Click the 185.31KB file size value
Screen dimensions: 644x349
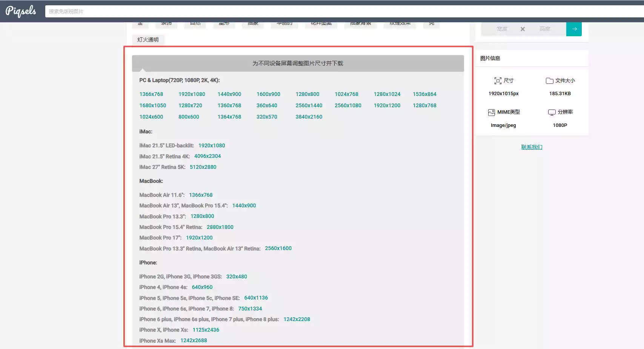[x=560, y=94]
